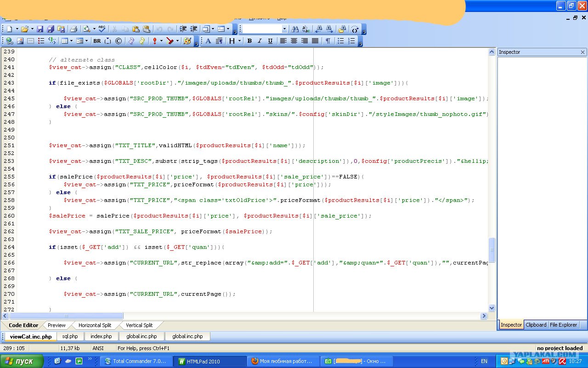588x368 pixels.
Task: Toggle bold formatting
Action: click(249, 41)
